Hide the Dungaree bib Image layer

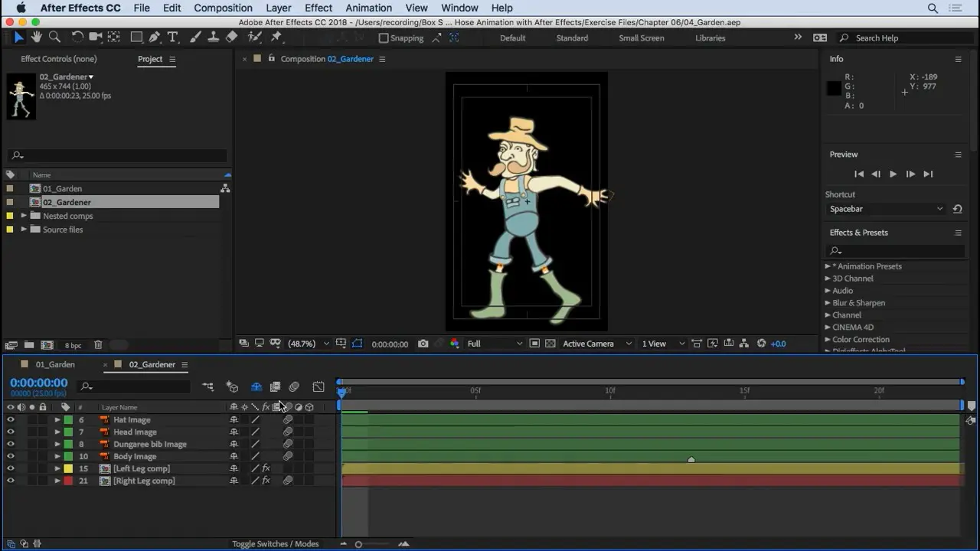click(11, 444)
